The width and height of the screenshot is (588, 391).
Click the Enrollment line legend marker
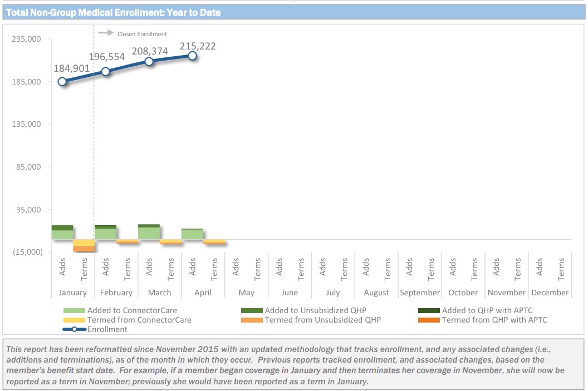coord(75,329)
